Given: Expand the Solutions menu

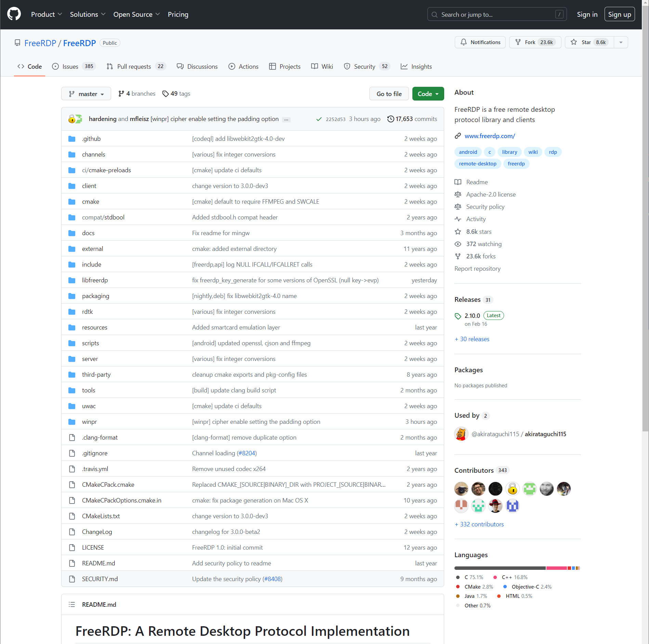Looking at the screenshot, I should pos(88,14).
